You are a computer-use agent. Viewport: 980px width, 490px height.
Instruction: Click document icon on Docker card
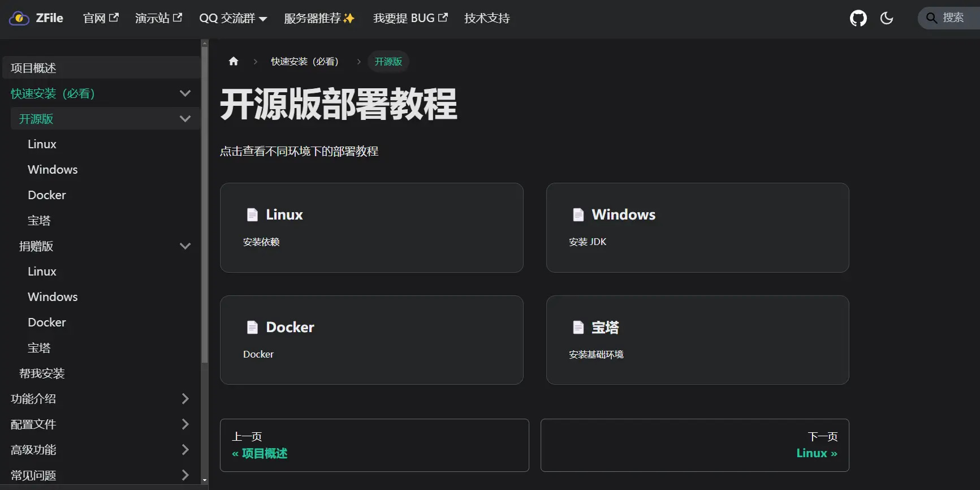point(252,327)
